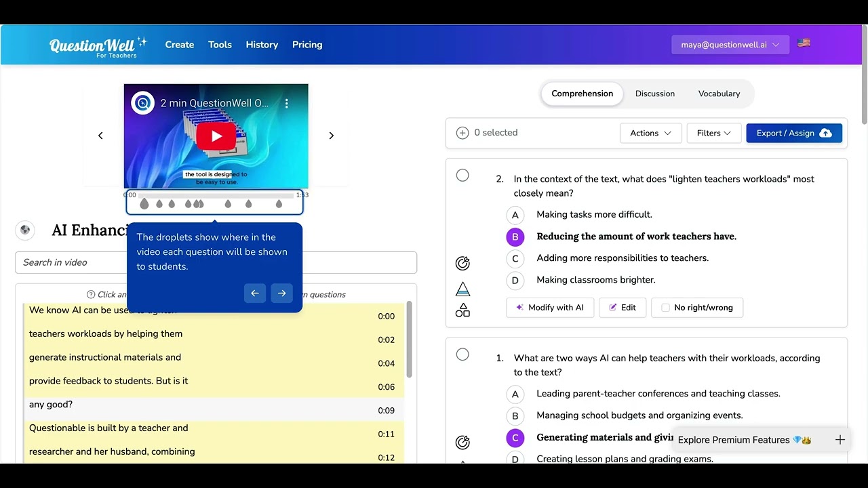Switch to the Vocabulary tab
The width and height of the screenshot is (868, 488).
[x=719, y=94]
